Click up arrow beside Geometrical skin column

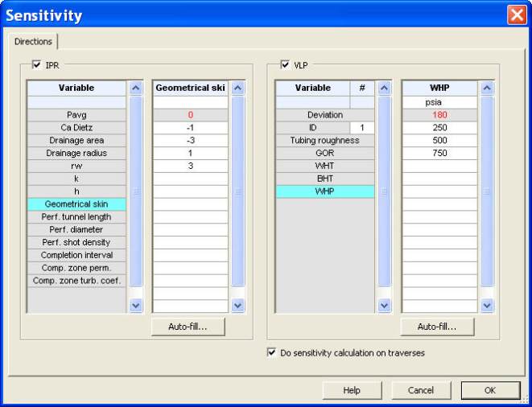click(237, 88)
